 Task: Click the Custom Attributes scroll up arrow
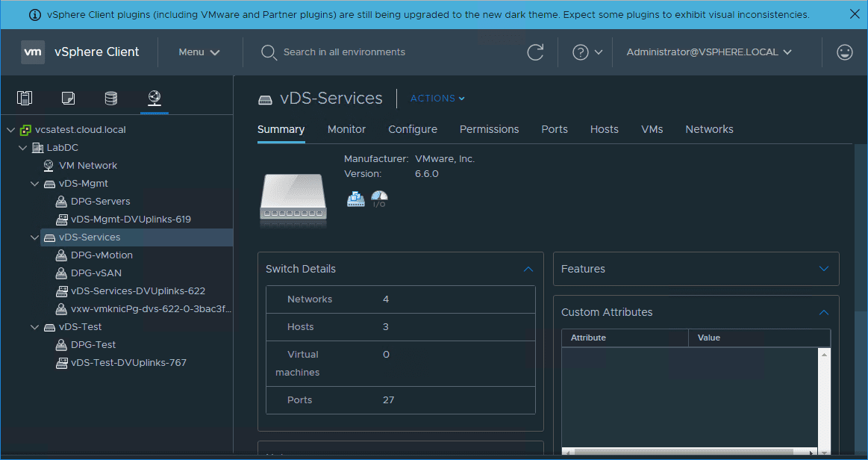click(x=824, y=354)
